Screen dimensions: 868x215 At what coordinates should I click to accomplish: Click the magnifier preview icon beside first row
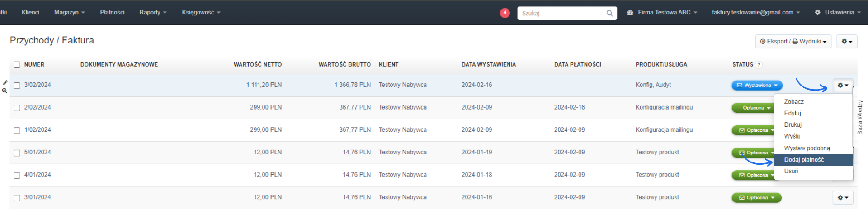5,91
